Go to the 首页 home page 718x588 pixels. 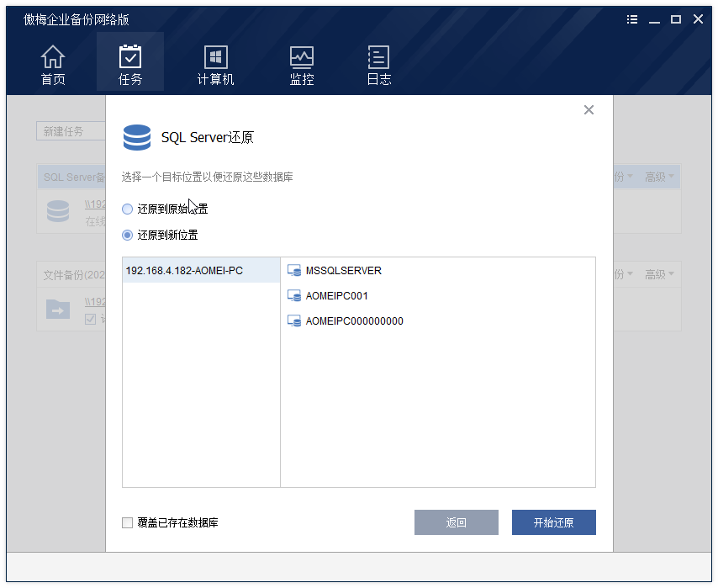[53, 65]
